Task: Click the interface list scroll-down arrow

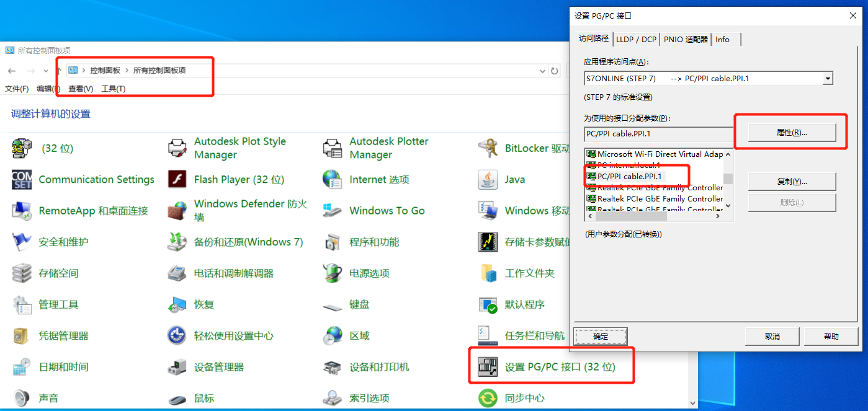Action: [728, 206]
